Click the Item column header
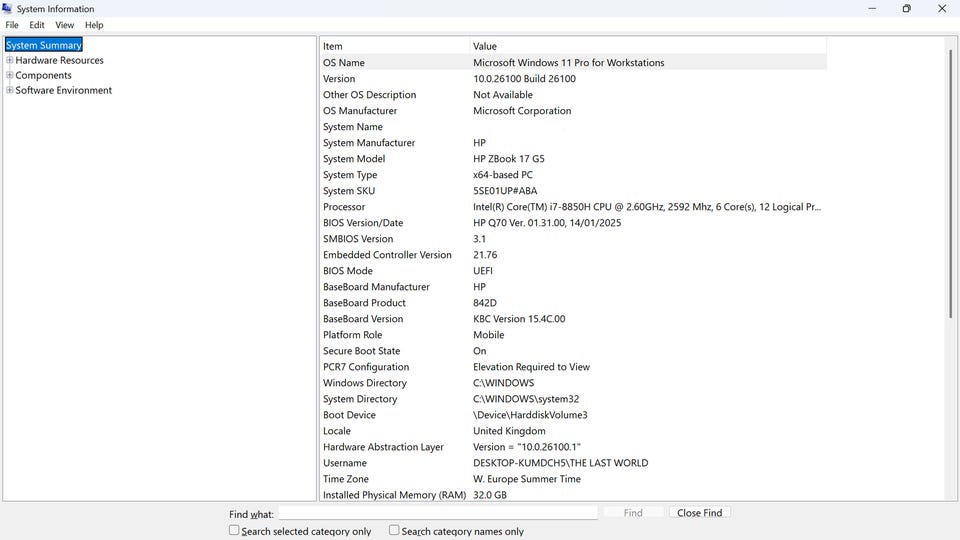Screen dimensions: 960x540 394,46
